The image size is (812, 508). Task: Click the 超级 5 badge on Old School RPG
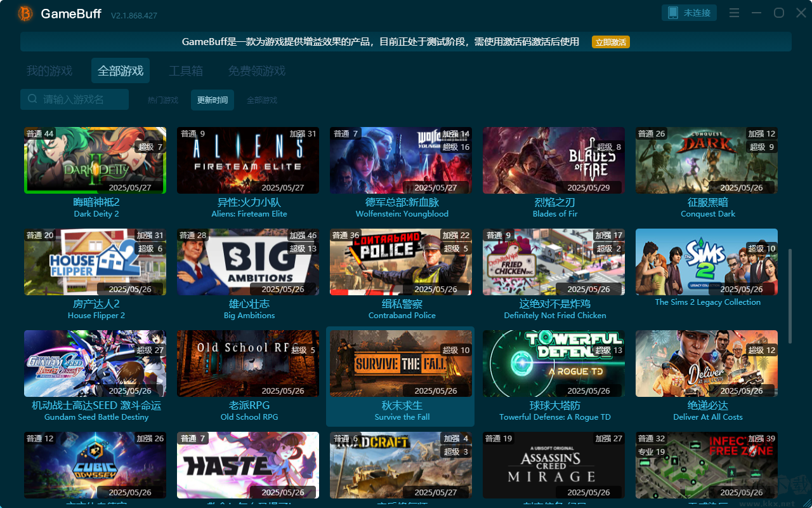point(303,350)
